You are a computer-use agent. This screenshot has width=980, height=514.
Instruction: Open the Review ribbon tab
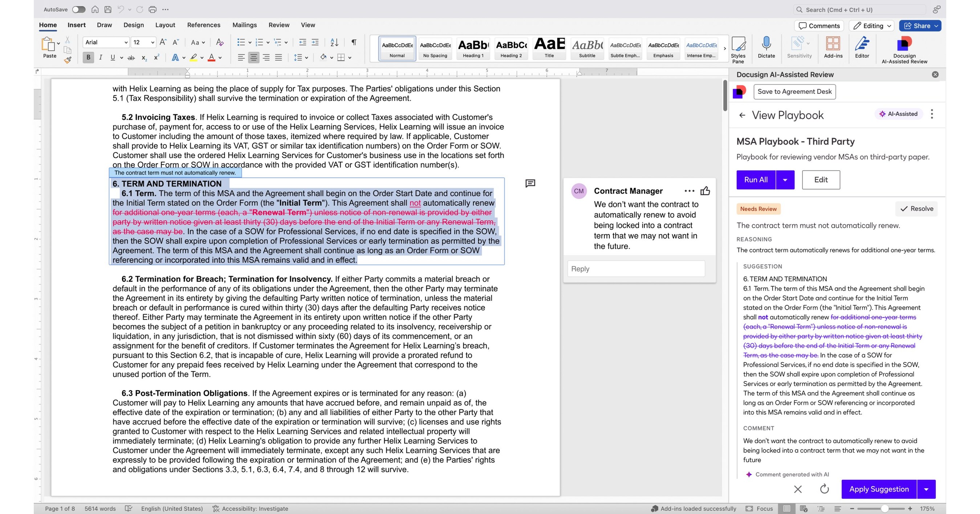pyautogui.click(x=279, y=25)
